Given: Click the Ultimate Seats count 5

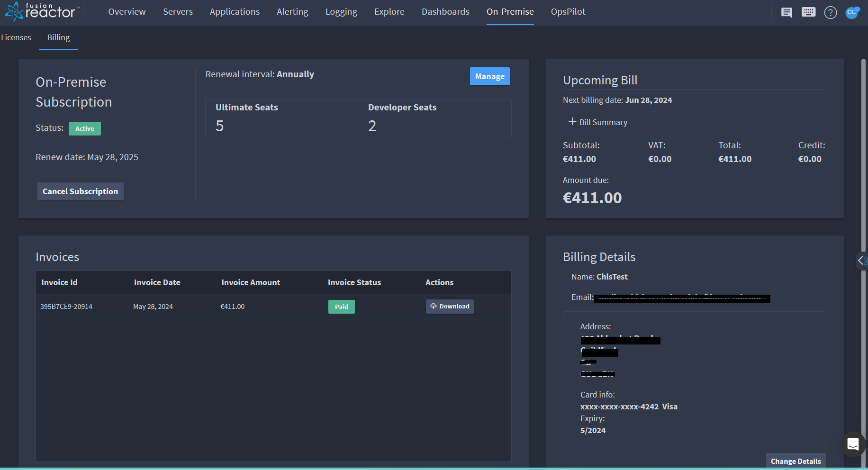Looking at the screenshot, I should pos(219,126).
